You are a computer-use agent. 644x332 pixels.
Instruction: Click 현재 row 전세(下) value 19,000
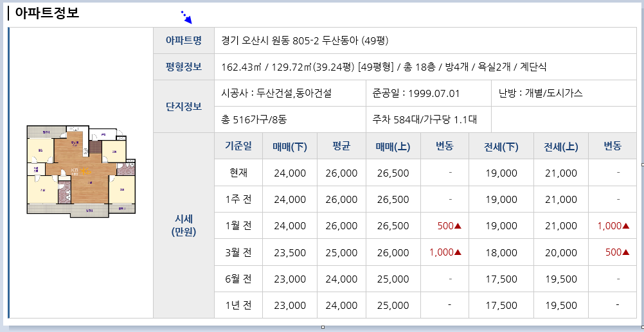pyautogui.click(x=501, y=173)
